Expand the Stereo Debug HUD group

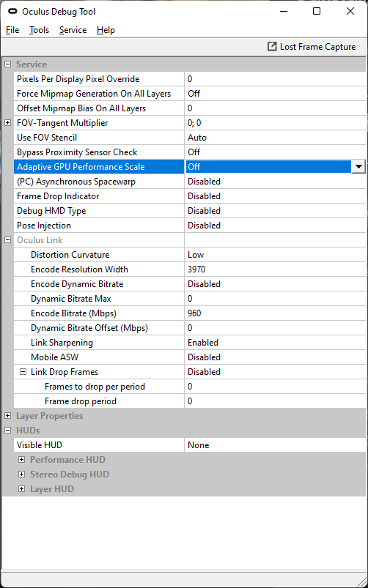coord(22,474)
